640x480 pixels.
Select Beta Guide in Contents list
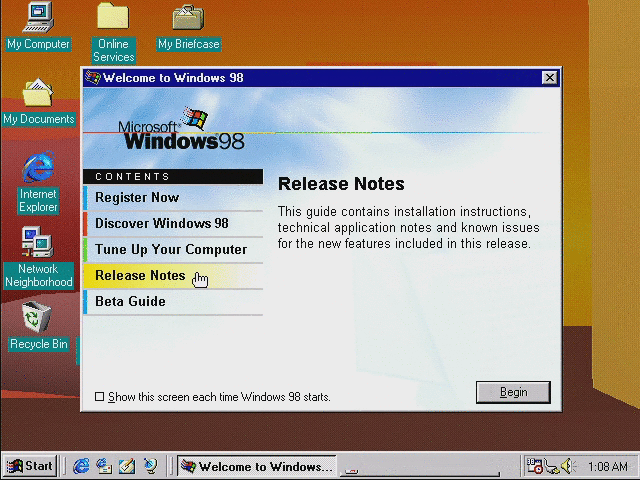[x=173, y=302]
